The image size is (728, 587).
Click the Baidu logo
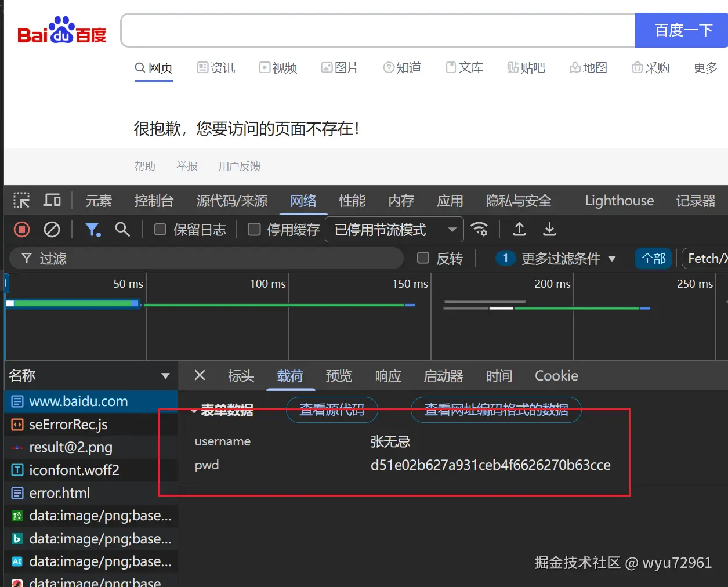62,30
